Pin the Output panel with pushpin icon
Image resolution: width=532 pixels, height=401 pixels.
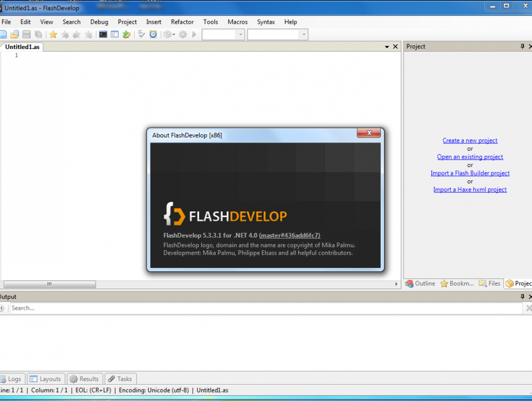523,297
